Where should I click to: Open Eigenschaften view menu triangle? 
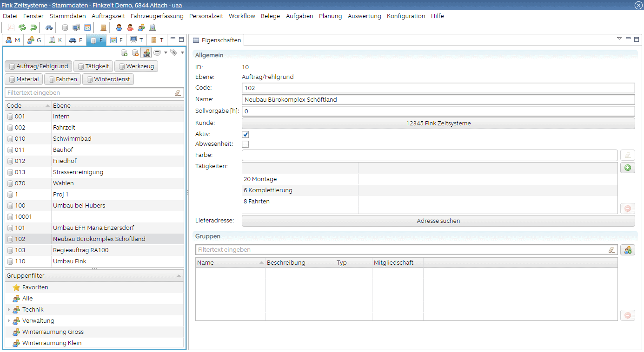pyautogui.click(x=619, y=39)
